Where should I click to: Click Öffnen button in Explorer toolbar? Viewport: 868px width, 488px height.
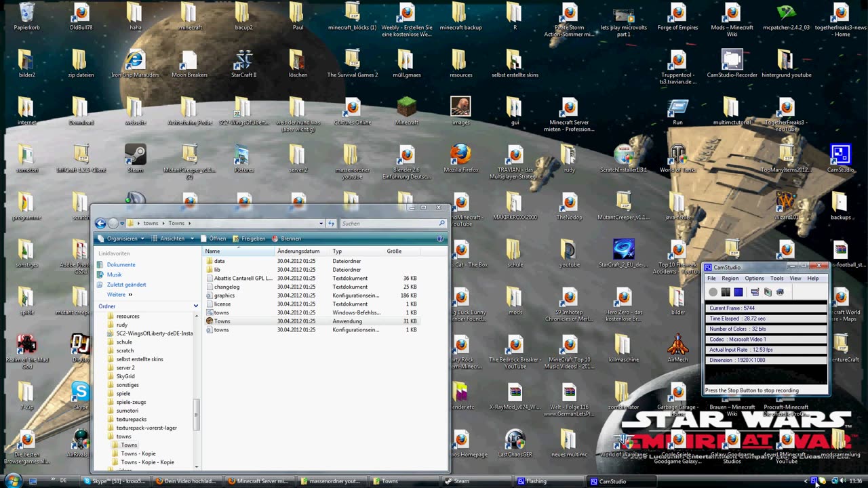pos(213,239)
